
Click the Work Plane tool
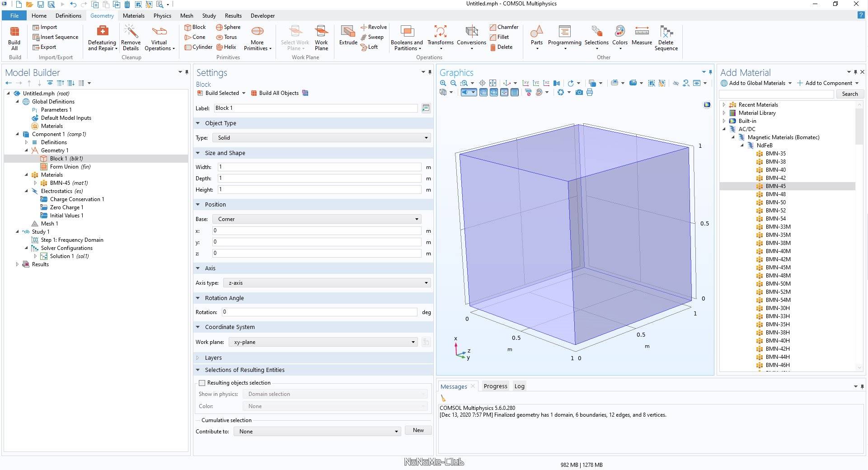coord(321,38)
